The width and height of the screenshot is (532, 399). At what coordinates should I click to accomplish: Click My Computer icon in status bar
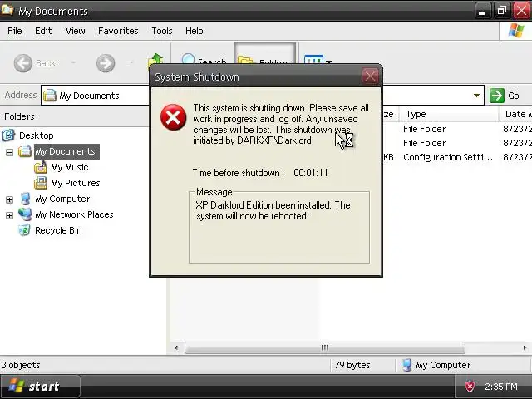coord(406,365)
